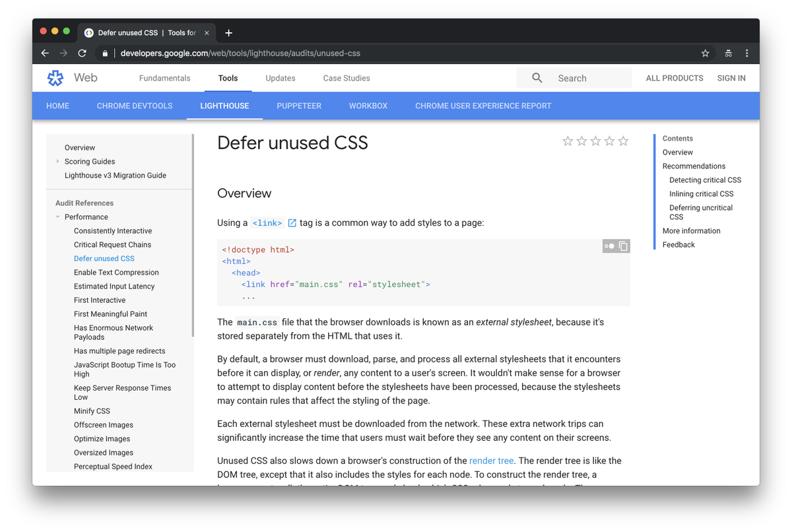Jump to Inlining critical CSS

click(x=701, y=194)
